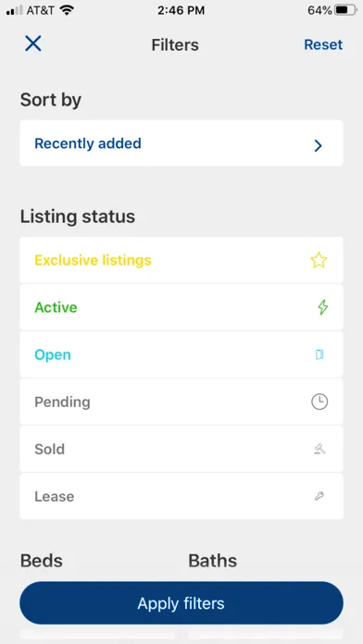Open the Recently added sort dropdown
This screenshot has height=644, width=363.
click(x=181, y=143)
